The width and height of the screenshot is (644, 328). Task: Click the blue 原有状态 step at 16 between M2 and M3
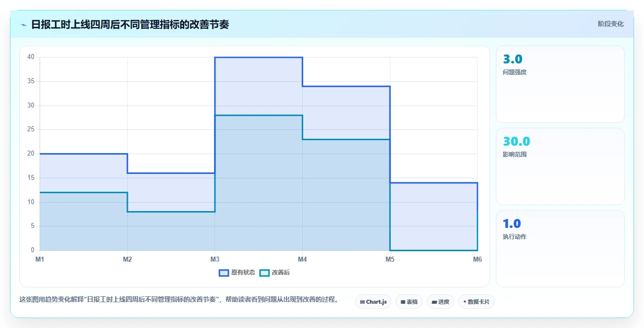(171, 173)
